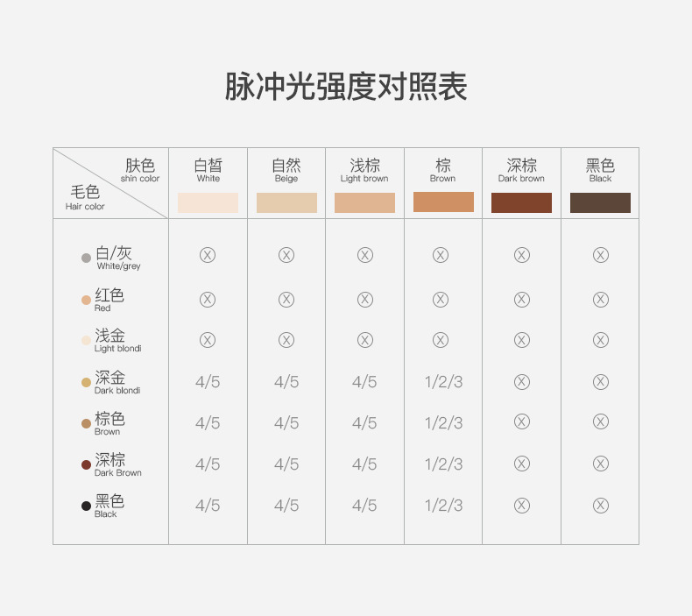This screenshot has width=692, height=616.
Task: Click X icon for Dark Brown hair, Black skin
Action: pos(601,464)
